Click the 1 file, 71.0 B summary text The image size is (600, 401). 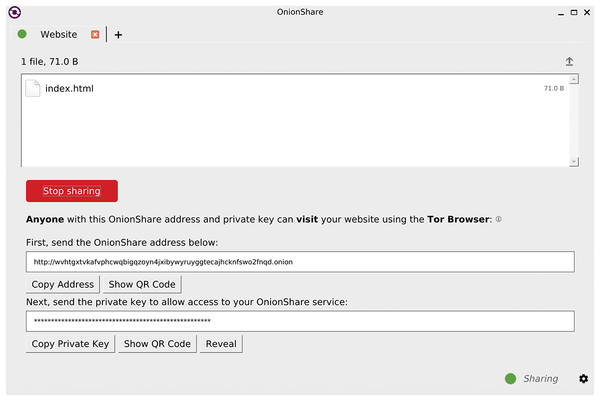click(50, 62)
